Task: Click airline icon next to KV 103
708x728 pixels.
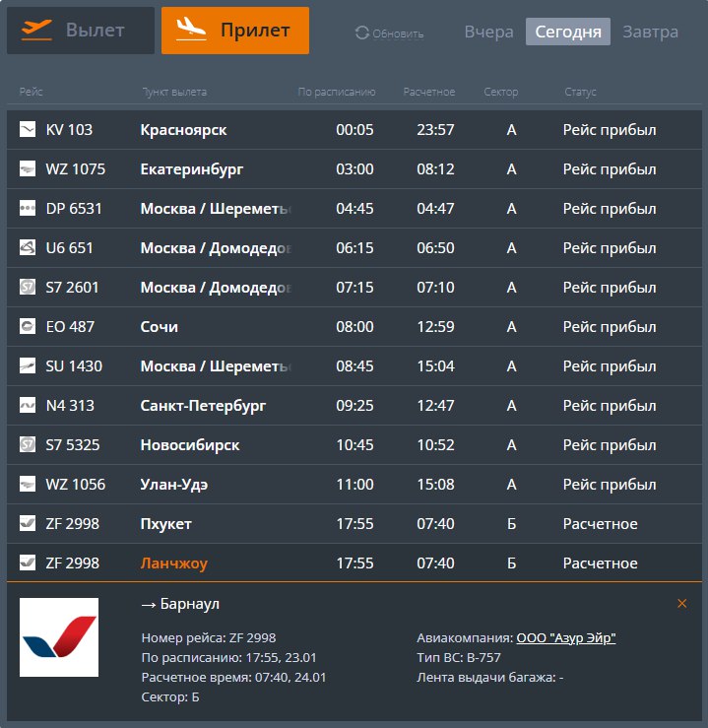Action: point(28,130)
